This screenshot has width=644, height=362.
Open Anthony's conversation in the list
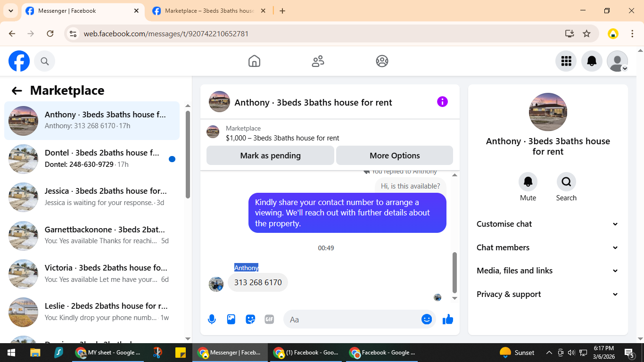(x=92, y=121)
